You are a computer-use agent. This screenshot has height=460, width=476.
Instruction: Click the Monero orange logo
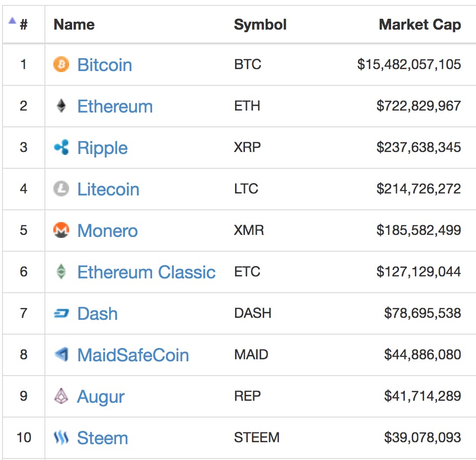point(61,230)
